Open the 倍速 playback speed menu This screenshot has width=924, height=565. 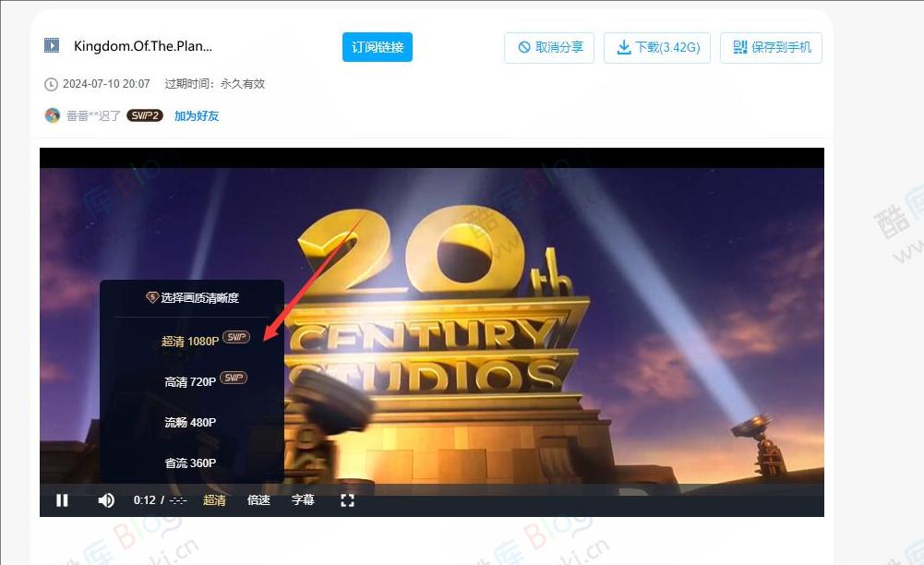[x=258, y=500]
